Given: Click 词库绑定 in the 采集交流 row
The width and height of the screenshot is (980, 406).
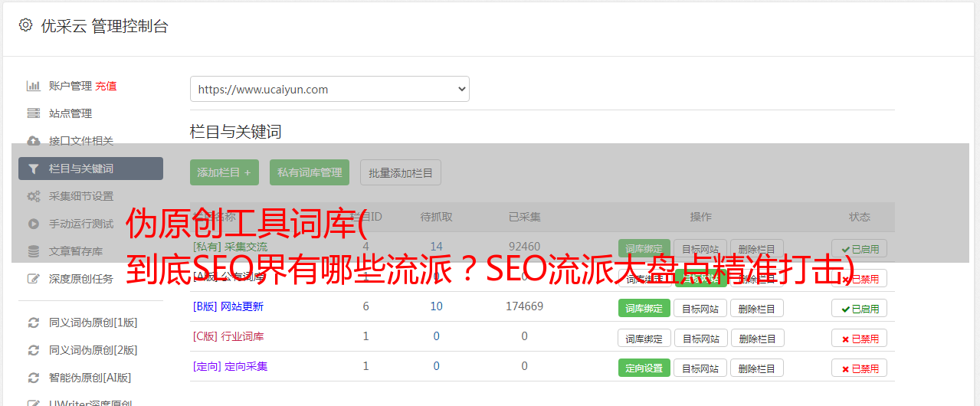Looking at the screenshot, I should (644, 249).
